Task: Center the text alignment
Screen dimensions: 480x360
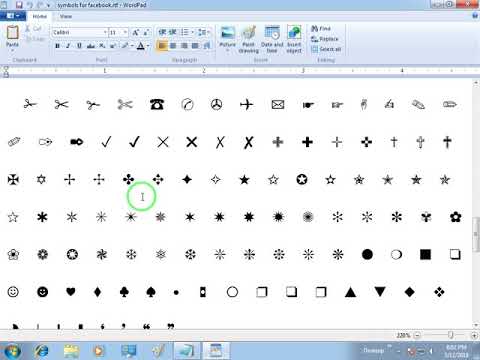Action: pos(173,46)
